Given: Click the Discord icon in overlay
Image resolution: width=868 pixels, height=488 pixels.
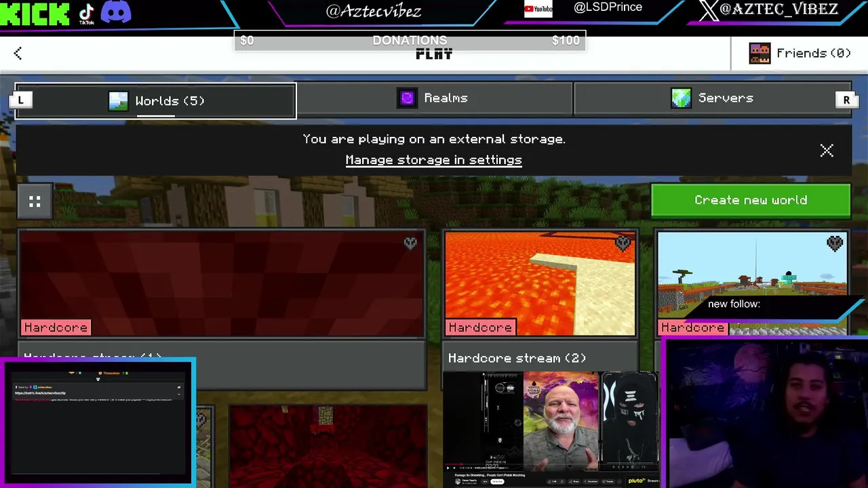Looking at the screenshot, I should point(116,12).
